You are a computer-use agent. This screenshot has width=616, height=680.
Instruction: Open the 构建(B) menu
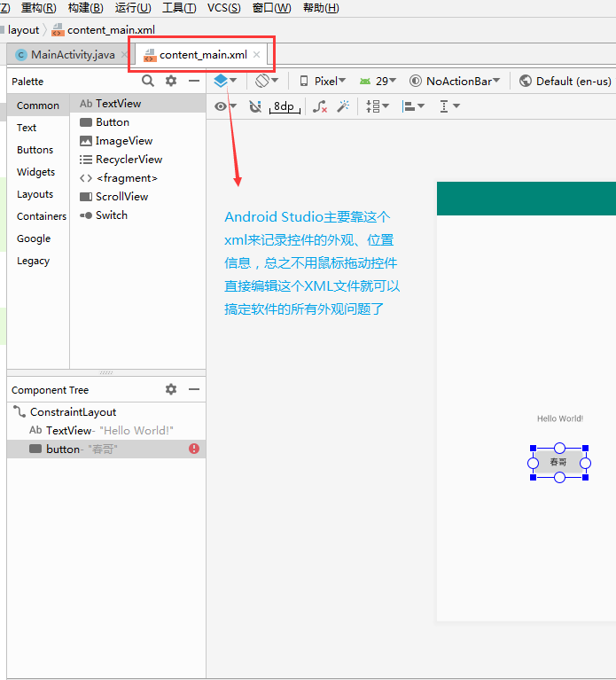[x=85, y=8]
